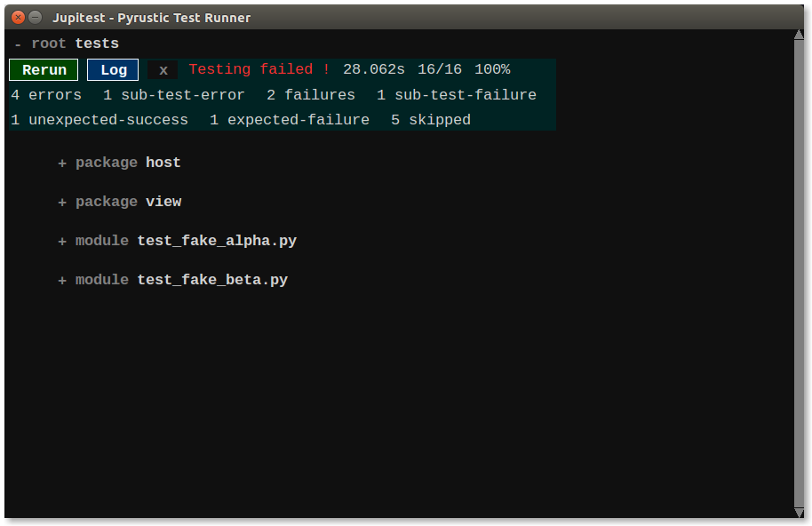Minimize the Jupitest window
812x526 pixels.
[x=35, y=17]
